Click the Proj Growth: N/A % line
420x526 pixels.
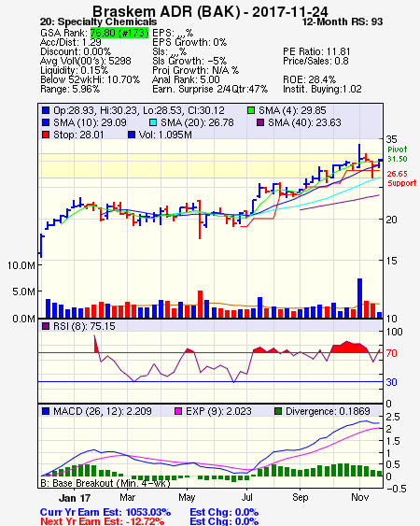(195, 70)
